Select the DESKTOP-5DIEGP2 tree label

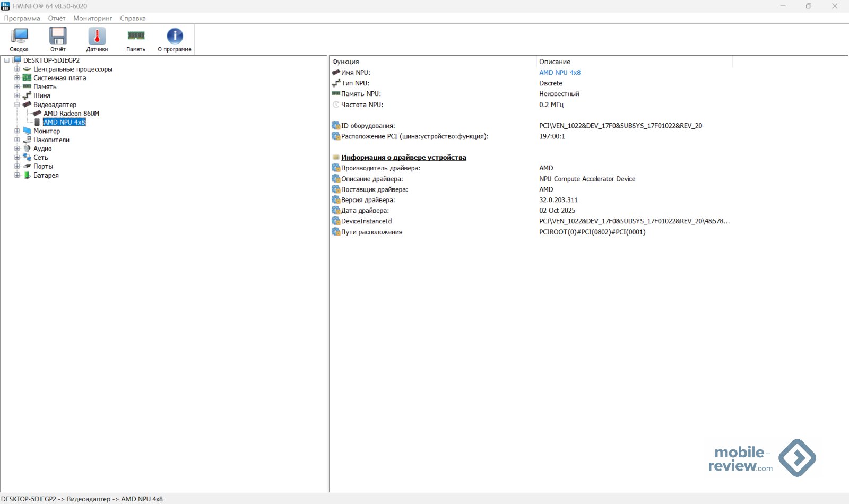51,60
